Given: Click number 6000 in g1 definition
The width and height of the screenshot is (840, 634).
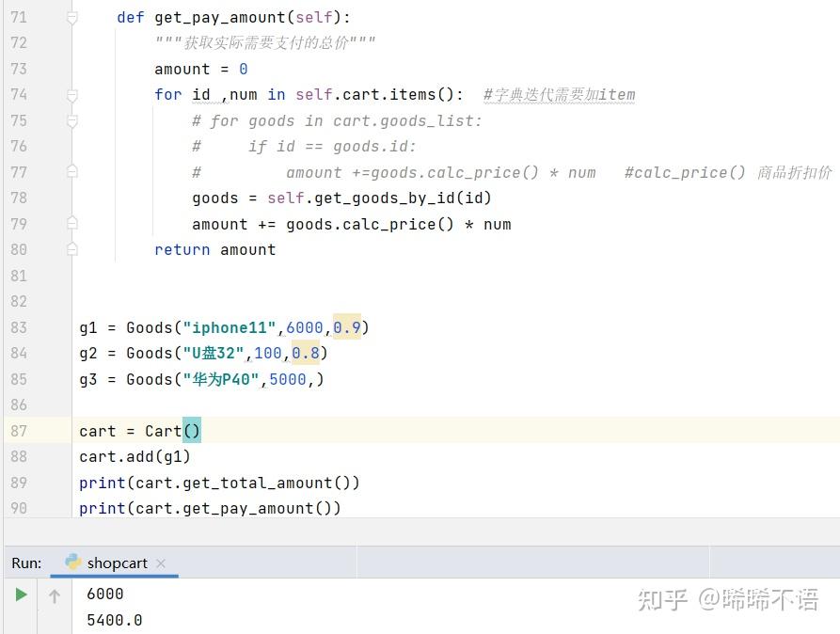Looking at the screenshot, I should coord(304,327).
